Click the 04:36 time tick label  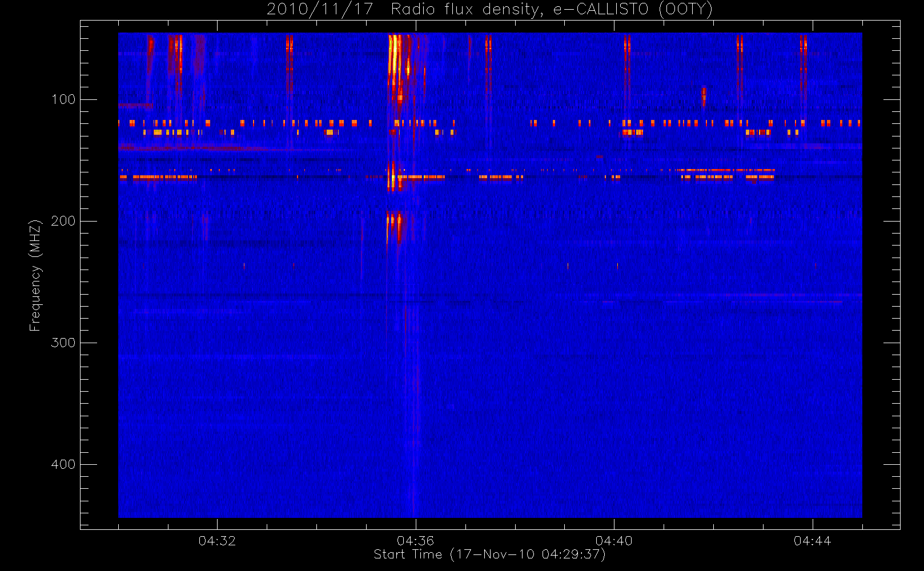[x=416, y=541]
